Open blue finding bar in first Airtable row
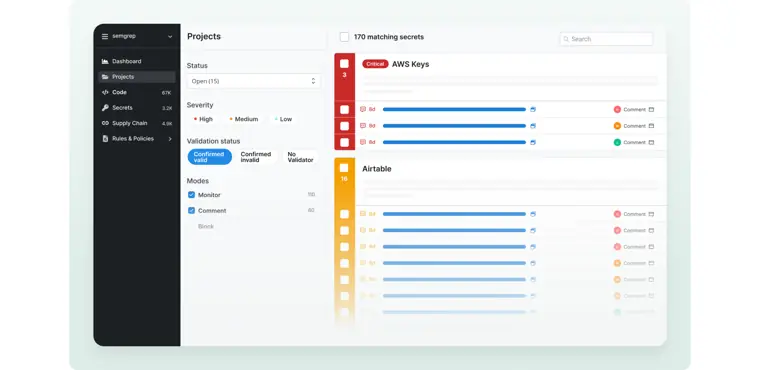The image size is (760, 370). point(454,214)
